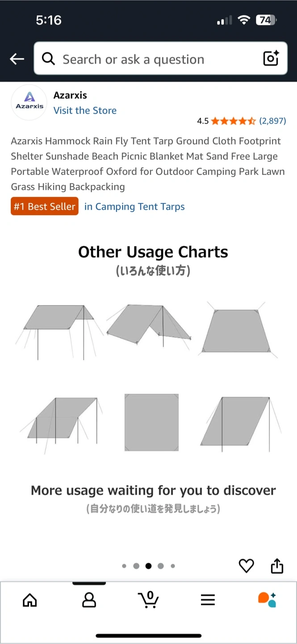The height and width of the screenshot is (644, 297).
Task: Tap the search magnifier icon
Action: [48, 59]
